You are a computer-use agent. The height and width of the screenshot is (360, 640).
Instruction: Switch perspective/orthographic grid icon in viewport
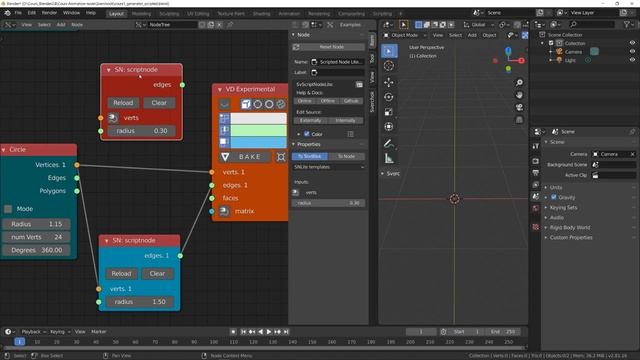(x=519, y=120)
